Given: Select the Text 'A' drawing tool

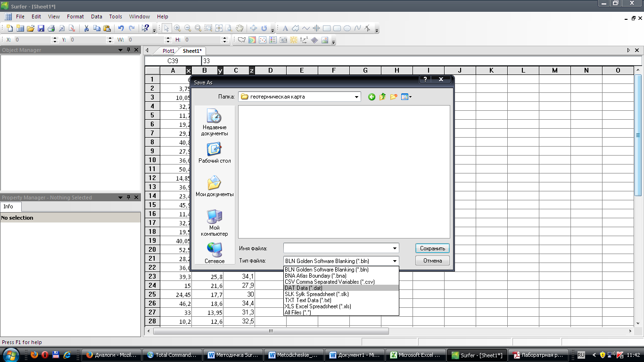Looking at the screenshot, I should coord(285,28).
